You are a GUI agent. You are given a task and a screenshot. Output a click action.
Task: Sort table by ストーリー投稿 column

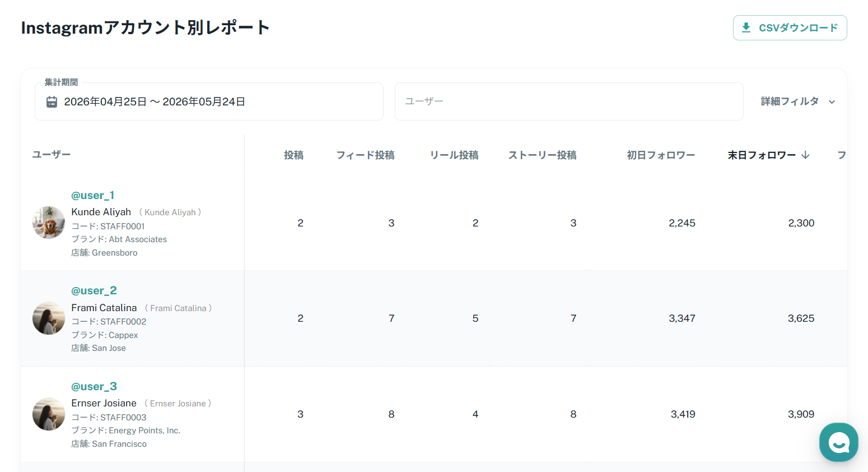click(542, 155)
